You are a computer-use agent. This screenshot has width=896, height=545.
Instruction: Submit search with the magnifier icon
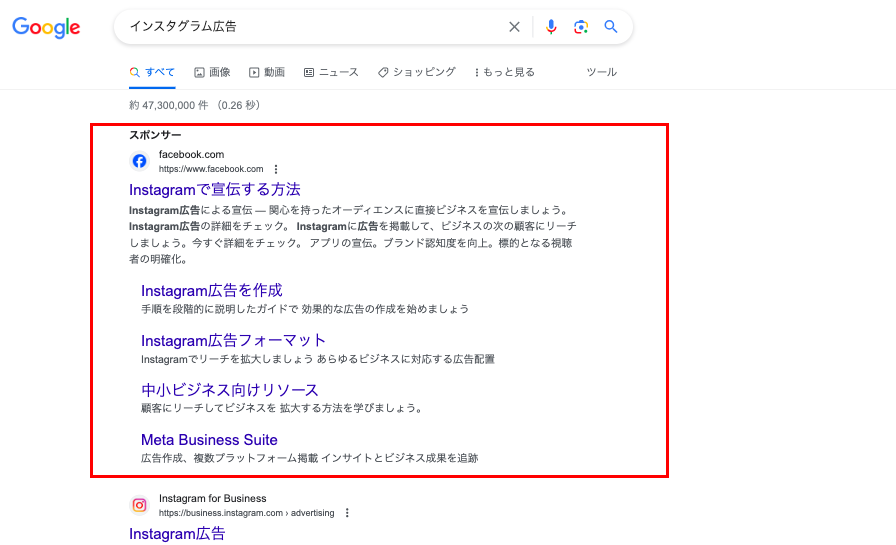coord(611,26)
